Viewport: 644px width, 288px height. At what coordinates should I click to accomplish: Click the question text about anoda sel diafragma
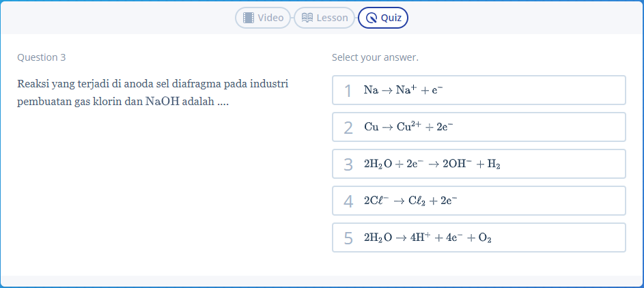pos(153,93)
